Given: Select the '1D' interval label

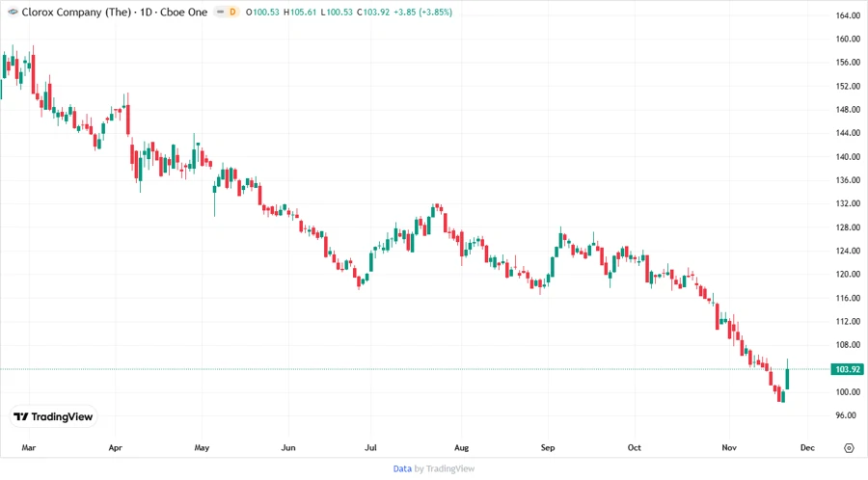Looking at the screenshot, I should [x=147, y=12].
